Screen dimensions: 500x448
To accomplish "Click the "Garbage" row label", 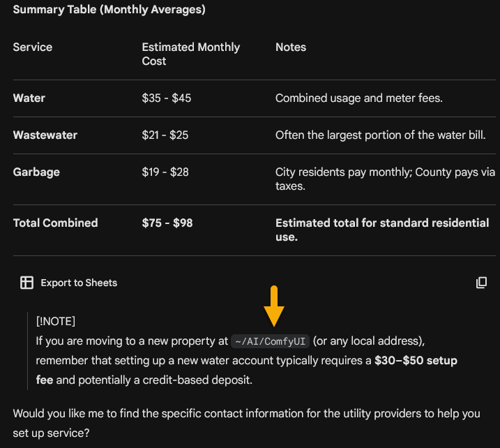I will tap(36, 172).
